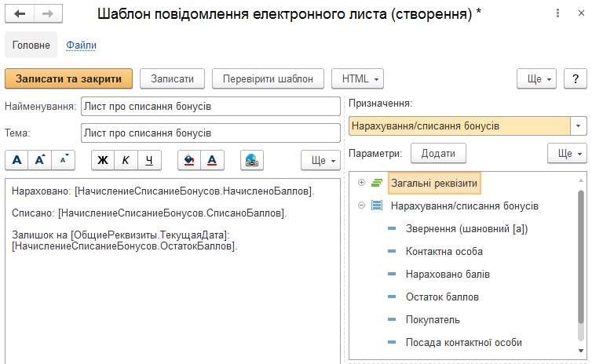Screen dimensions: 592x364
Task: Click the dash icon beside Контактна особа
Action: (392, 251)
